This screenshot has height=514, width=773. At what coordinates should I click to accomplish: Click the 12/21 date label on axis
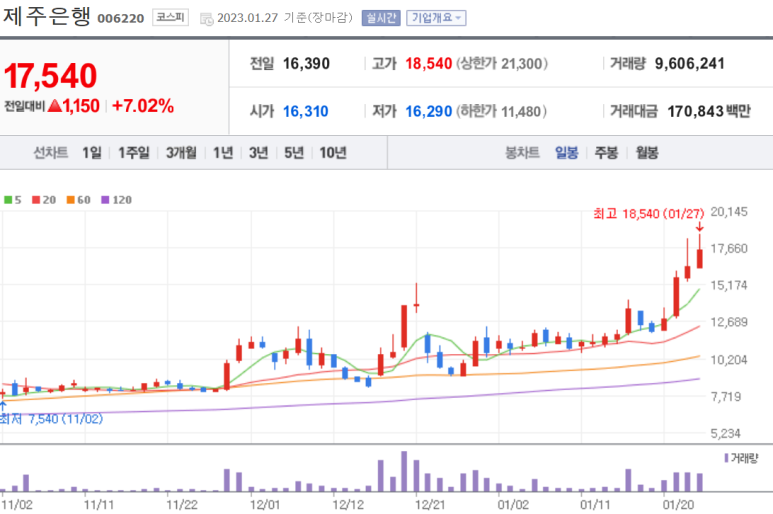(x=430, y=505)
